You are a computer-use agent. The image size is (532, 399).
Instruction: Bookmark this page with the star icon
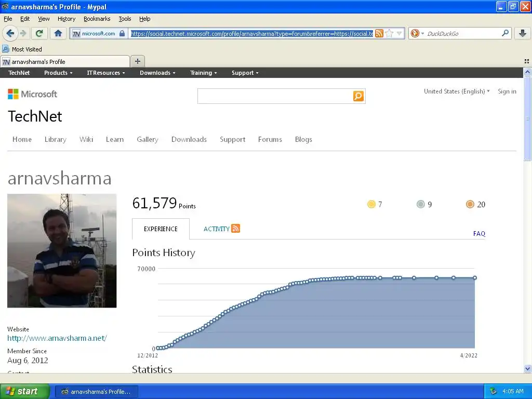pyautogui.click(x=390, y=33)
